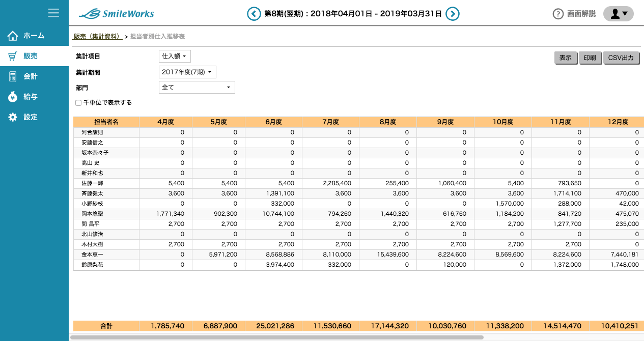Click the 担当者名 column header
644x341 pixels.
(106, 122)
